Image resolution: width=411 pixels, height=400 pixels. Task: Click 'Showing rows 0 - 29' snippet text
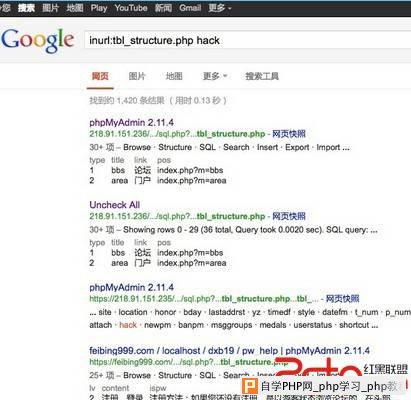coord(161,230)
